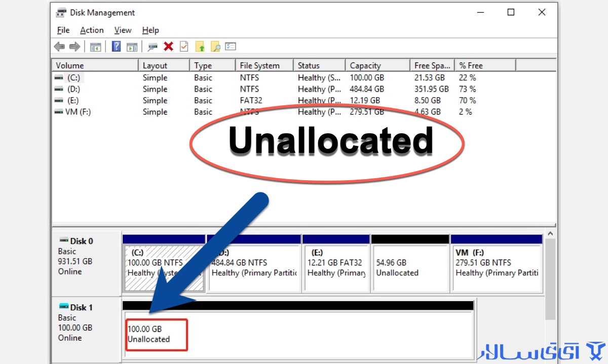
Task: Sort volumes by the Capacity column header
Action: click(377, 65)
